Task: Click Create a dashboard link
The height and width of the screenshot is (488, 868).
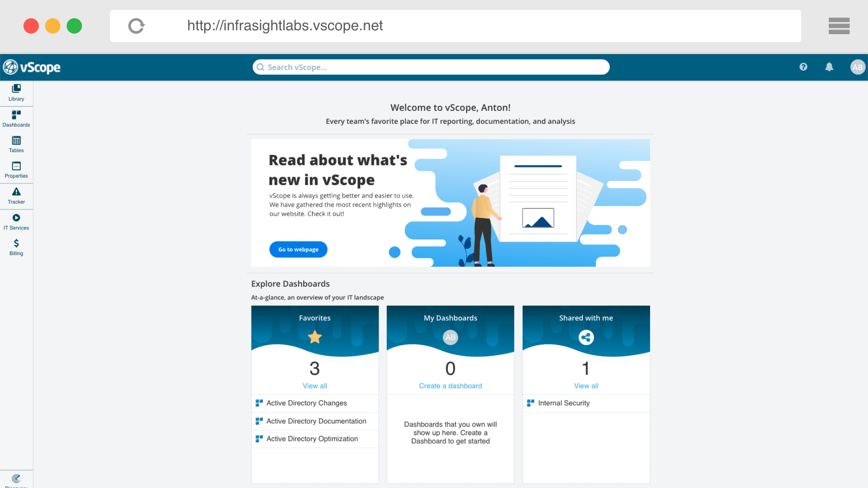Action: click(450, 386)
